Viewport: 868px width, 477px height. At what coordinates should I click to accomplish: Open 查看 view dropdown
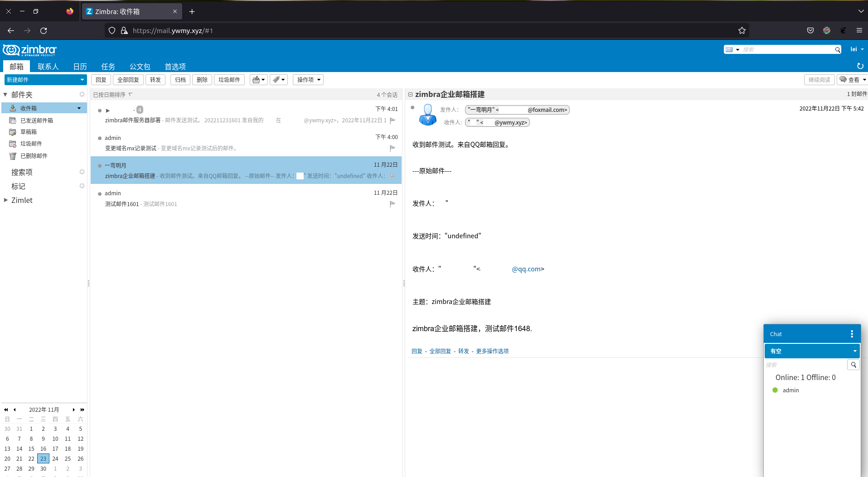pyautogui.click(x=853, y=80)
